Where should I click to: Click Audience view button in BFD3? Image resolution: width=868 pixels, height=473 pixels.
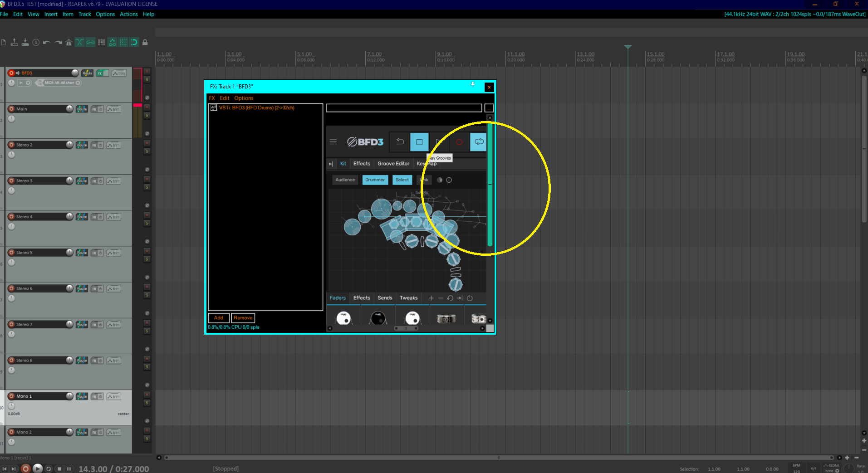(345, 180)
